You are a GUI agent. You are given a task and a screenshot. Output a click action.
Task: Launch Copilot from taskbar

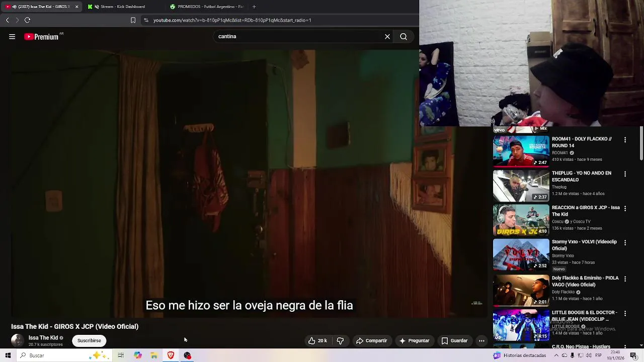click(x=137, y=355)
